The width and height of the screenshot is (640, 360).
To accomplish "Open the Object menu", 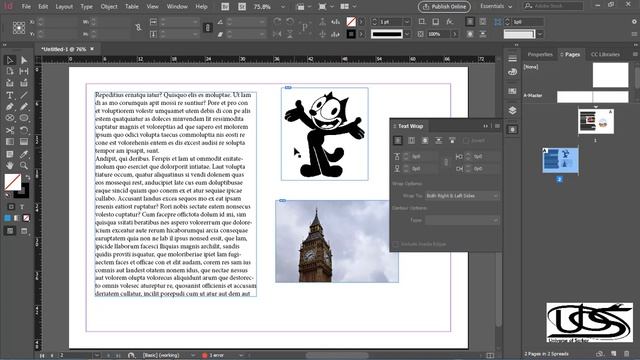I will (x=109, y=7).
